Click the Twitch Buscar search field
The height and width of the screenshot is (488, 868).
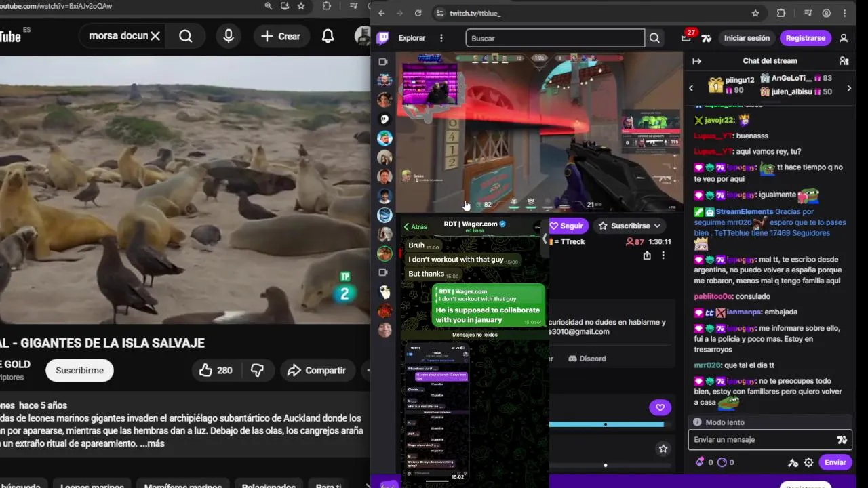click(x=555, y=38)
